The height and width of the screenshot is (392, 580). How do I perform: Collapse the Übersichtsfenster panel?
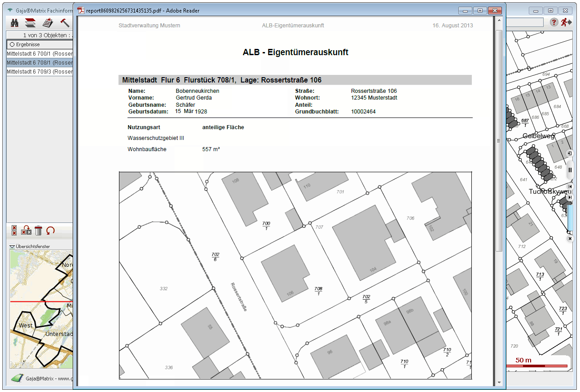pyautogui.click(x=13, y=246)
